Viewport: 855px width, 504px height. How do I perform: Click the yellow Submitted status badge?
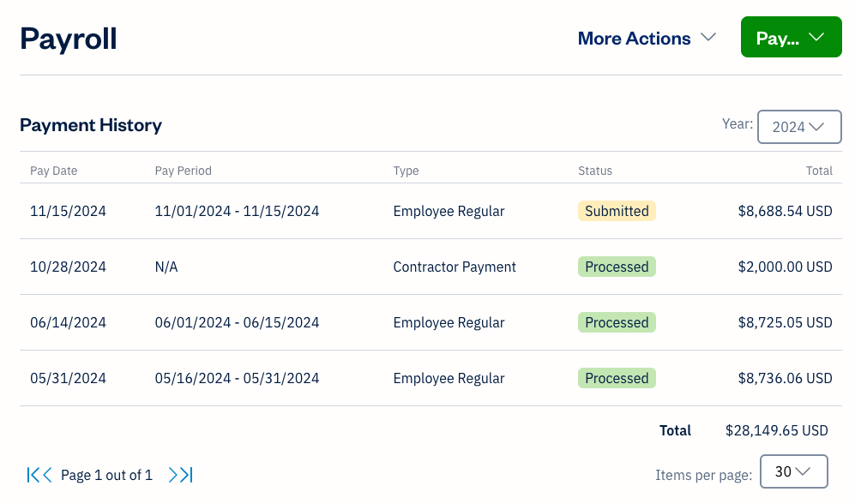tap(617, 211)
